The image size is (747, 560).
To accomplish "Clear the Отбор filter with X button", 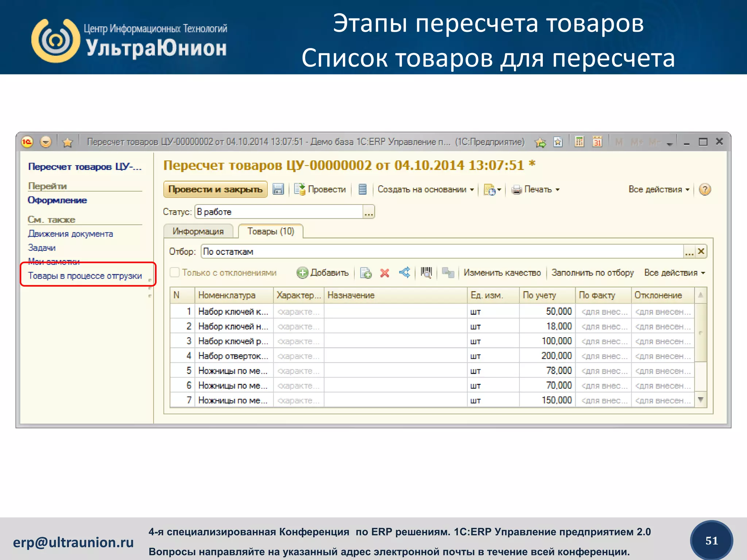I will [701, 252].
